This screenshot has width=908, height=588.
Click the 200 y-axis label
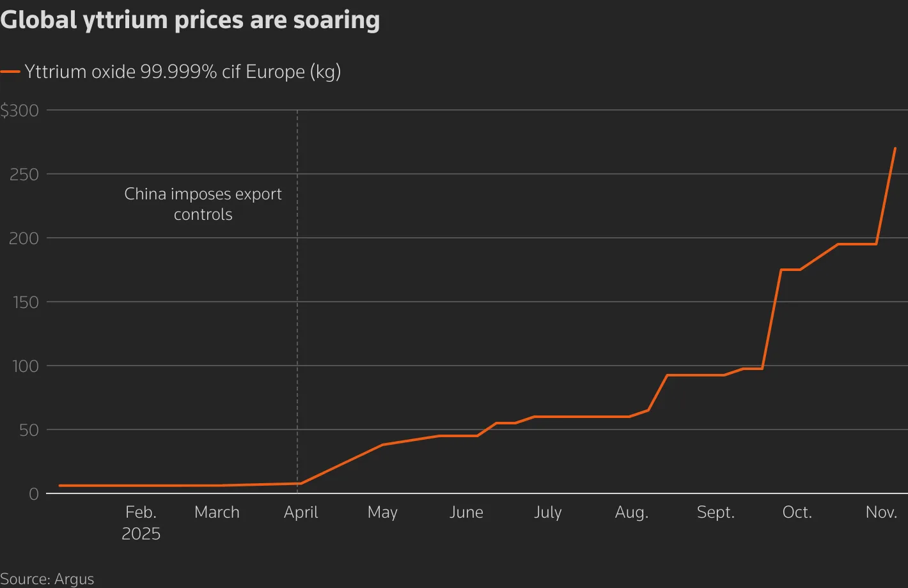tap(24, 238)
